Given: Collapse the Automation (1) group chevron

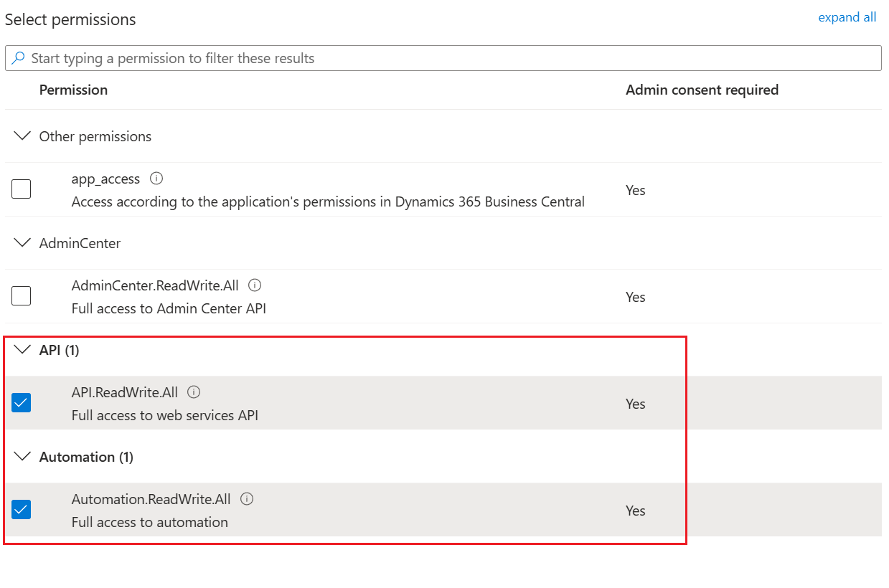Looking at the screenshot, I should (x=23, y=456).
